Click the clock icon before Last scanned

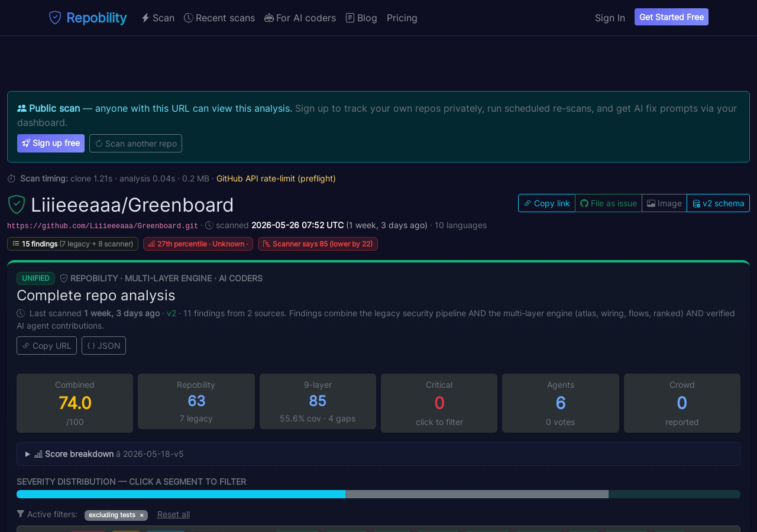tap(21, 313)
